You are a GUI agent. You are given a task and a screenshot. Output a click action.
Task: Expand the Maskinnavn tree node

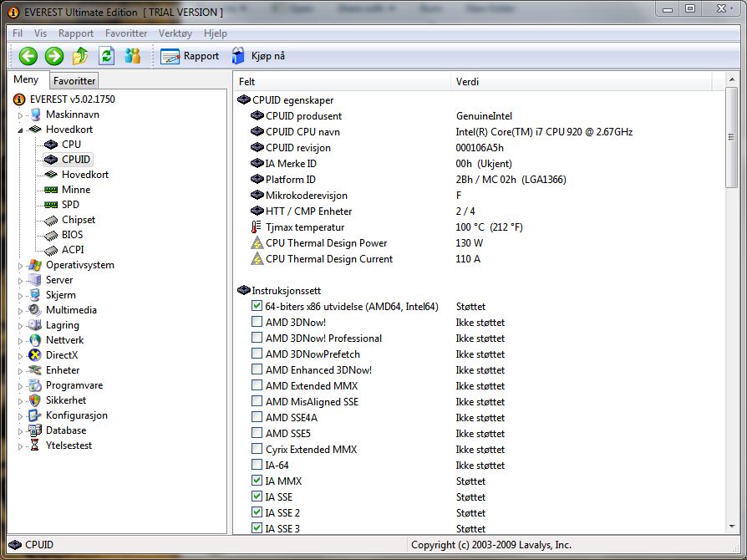[x=20, y=115]
